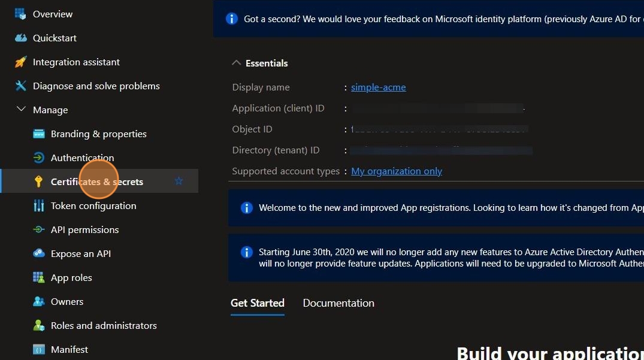This screenshot has width=644, height=360.
Task: Collapse the Manage section
Action: tap(21, 109)
